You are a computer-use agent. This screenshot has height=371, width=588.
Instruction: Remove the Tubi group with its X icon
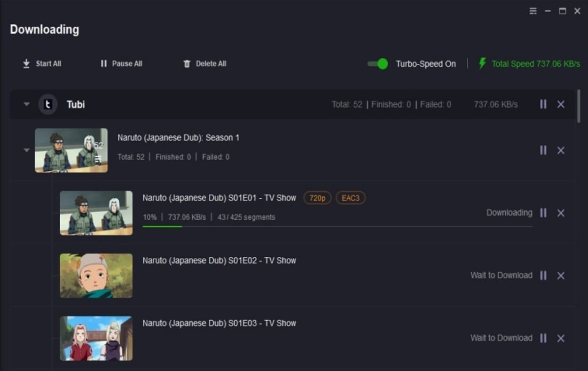click(x=561, y=104)
